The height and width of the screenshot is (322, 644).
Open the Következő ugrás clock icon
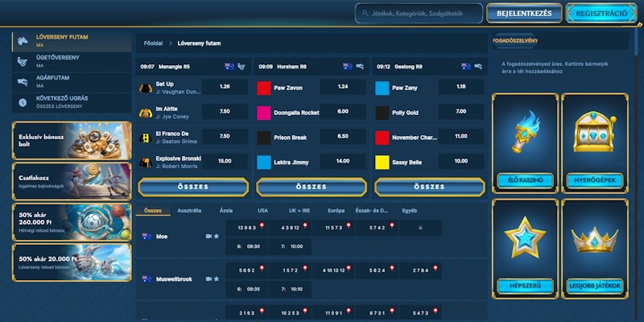23,103
